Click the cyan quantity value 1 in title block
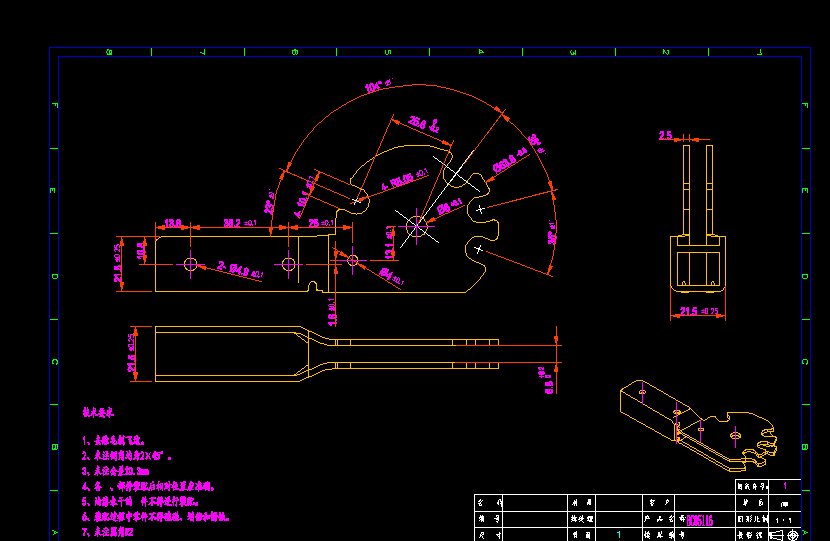The width and height of the screenshot is (830, 541). pyautogui.click(x=618, y=535)
